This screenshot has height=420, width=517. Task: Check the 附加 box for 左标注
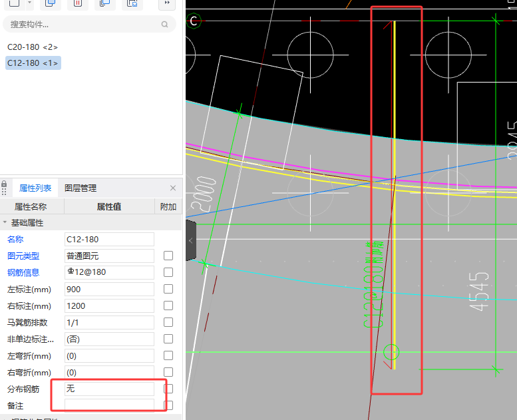168,289
